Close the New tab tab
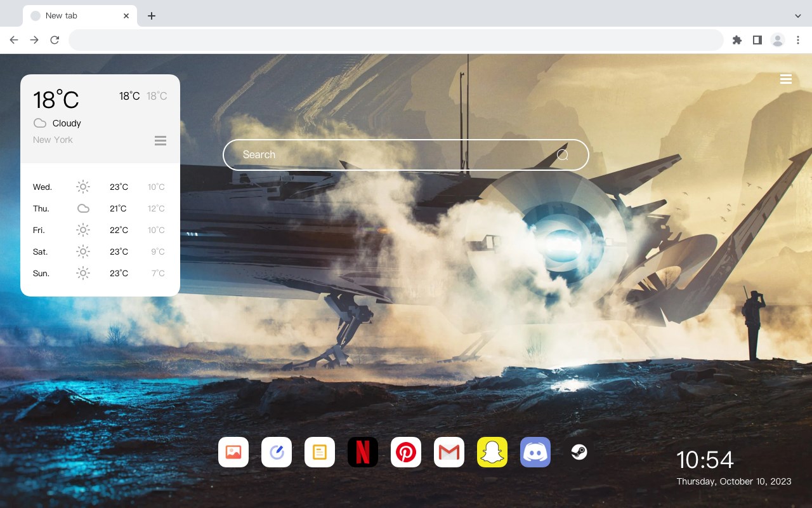This screenshot has height=508, width=812. [x=127, y=16]
